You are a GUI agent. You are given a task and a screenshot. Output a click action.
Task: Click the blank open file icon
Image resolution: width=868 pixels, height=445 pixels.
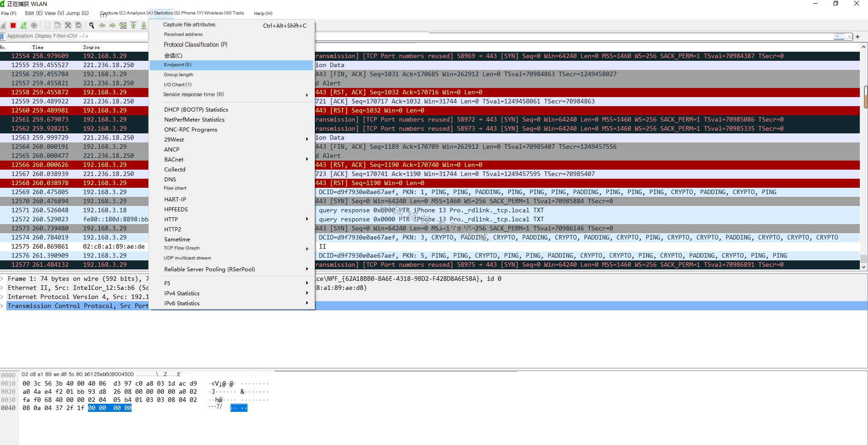pos(47,25)
